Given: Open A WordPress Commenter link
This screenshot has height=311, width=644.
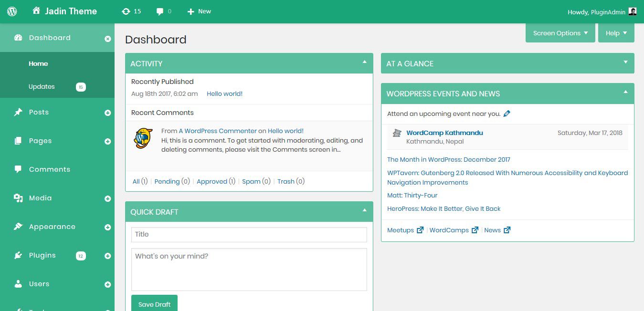Looking at the screenshot, I should point(218,131).
